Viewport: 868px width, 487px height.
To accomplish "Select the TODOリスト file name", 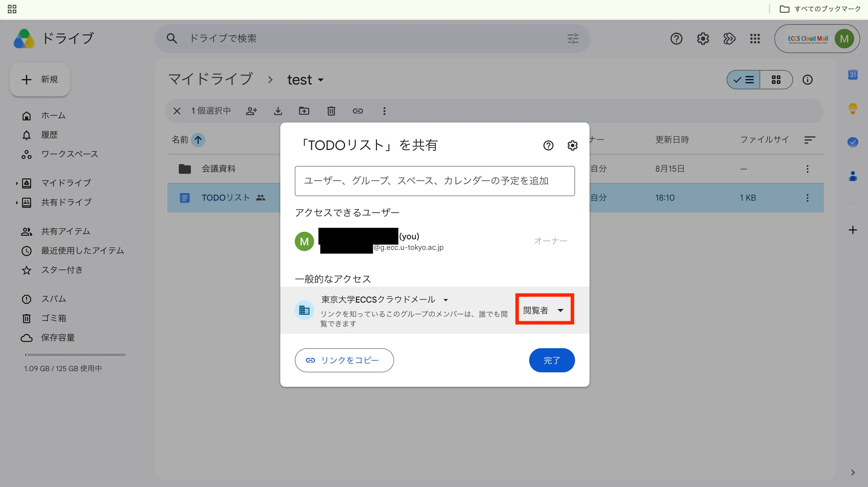I will [226, 198].
